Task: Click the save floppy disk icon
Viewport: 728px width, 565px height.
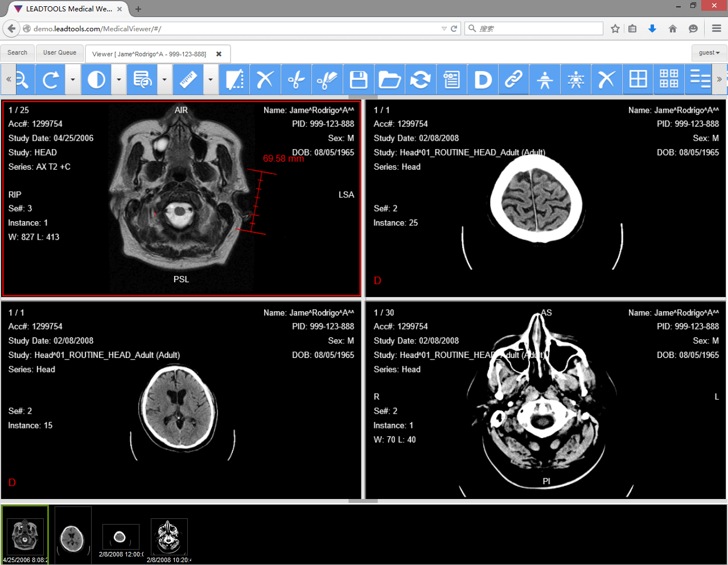Action: 359,80
